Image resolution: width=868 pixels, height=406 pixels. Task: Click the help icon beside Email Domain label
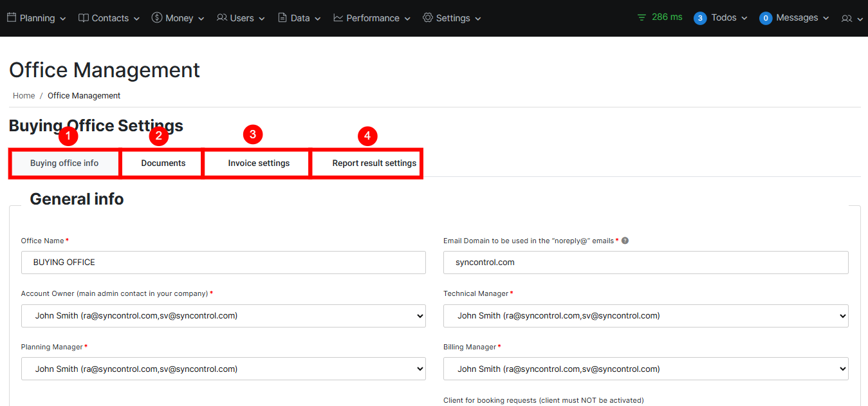click(x=625, y=241)
